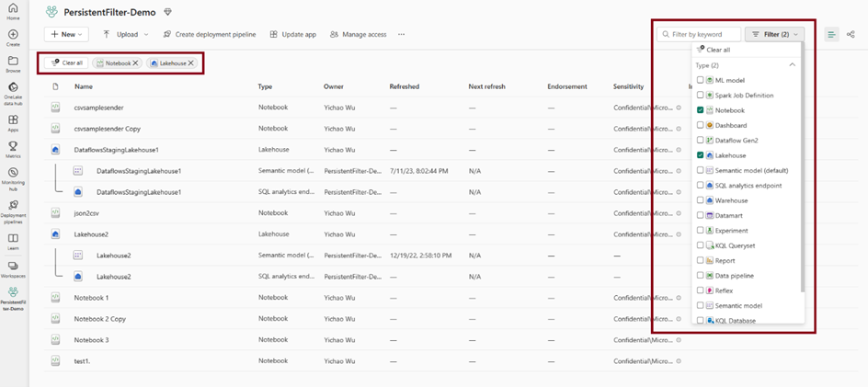
Task: Open the Notebook 3 item
Action: (91, 340)
